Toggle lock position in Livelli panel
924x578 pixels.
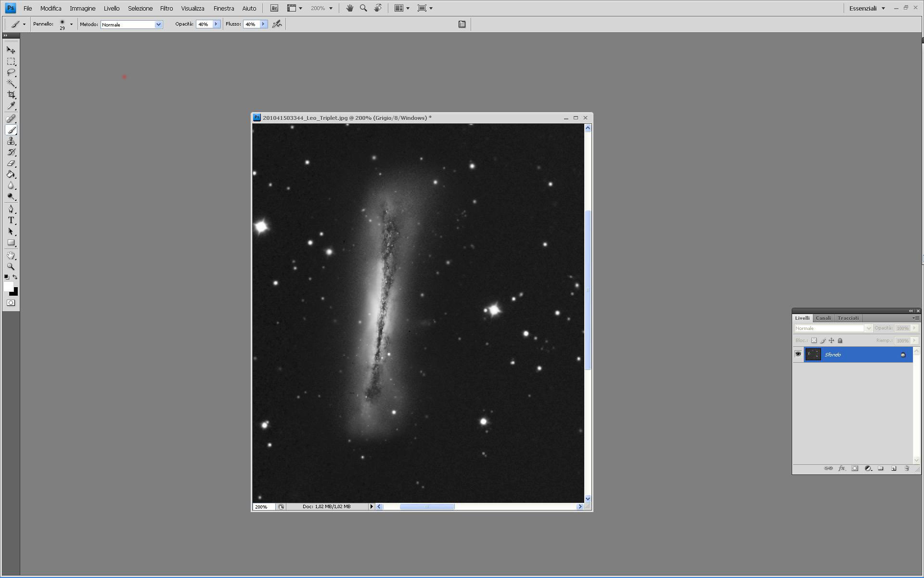(x=832, y=341)
